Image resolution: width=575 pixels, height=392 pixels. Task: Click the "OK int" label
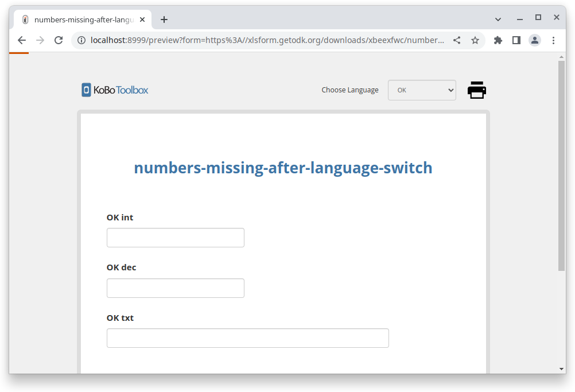tap(120, 218)
